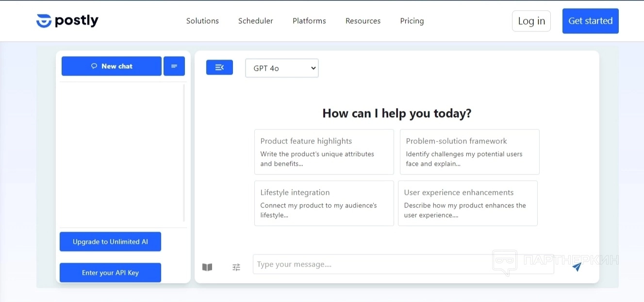Expand the Resources menu
The height and width of the screenshot is (302, 644).
[x=363, y=21]
